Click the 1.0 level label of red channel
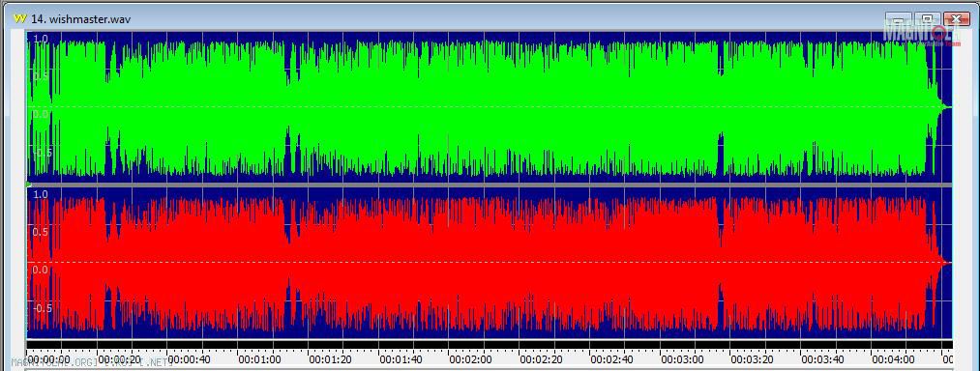Image resolution: width=980 pixels, height=371 pixels. [40, 195]
